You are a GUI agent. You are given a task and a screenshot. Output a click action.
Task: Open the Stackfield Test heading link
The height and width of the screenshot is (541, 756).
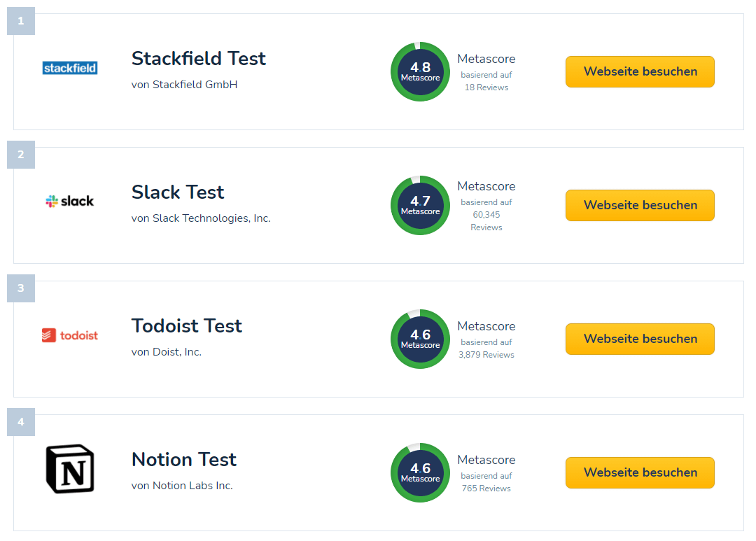199,58
